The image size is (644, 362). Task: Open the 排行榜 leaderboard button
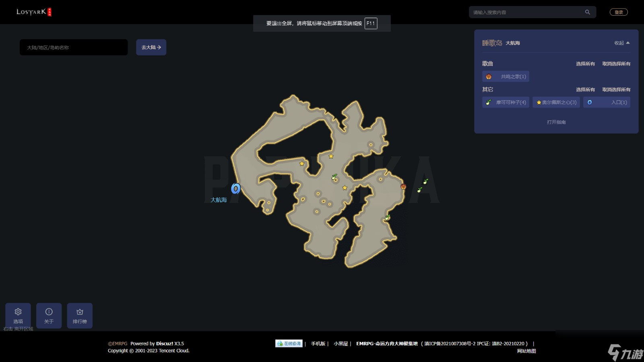(x=80, y=316)
